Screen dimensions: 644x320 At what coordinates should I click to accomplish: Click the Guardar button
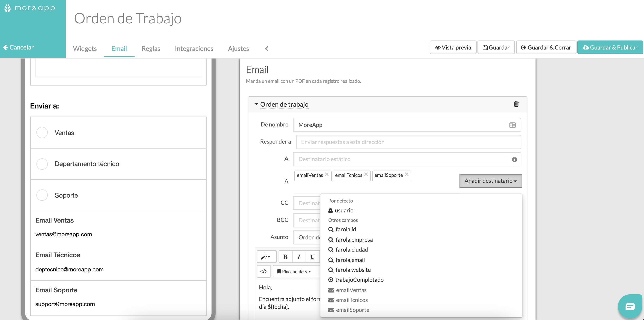(496, 47)
